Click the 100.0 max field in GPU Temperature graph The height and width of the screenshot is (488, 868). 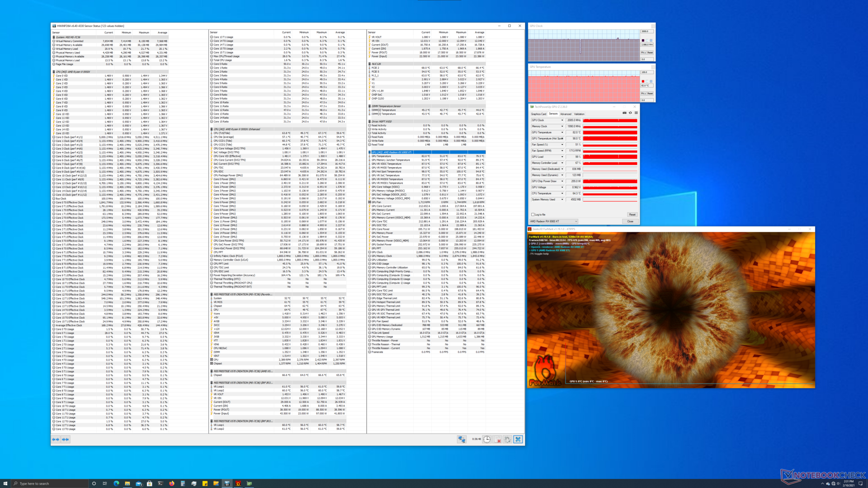click(647, 72)
